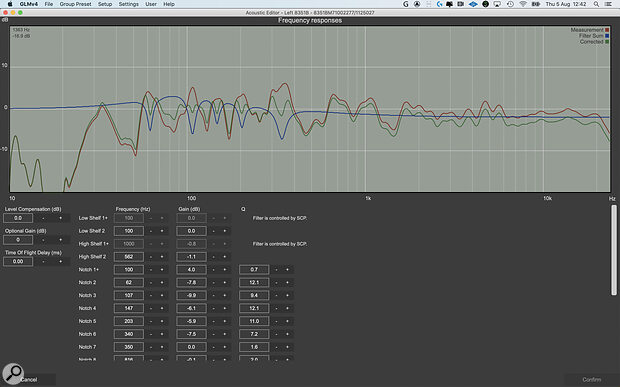The image size is (620, 387).
Task: Open the Settings menu
Action: 129,4
